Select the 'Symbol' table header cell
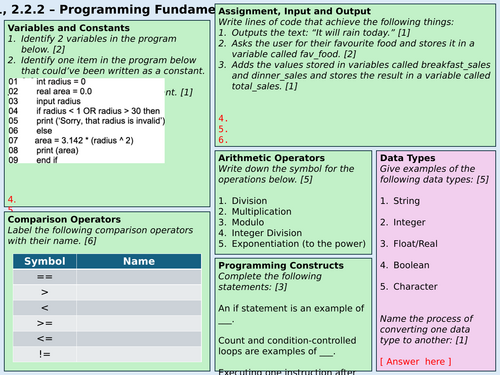 tap(45, 261)
